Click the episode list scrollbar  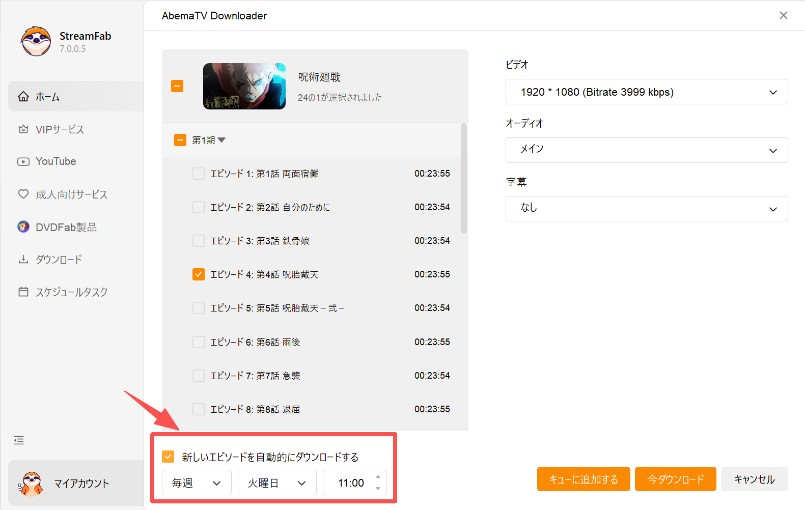click(x=464, y=178)
